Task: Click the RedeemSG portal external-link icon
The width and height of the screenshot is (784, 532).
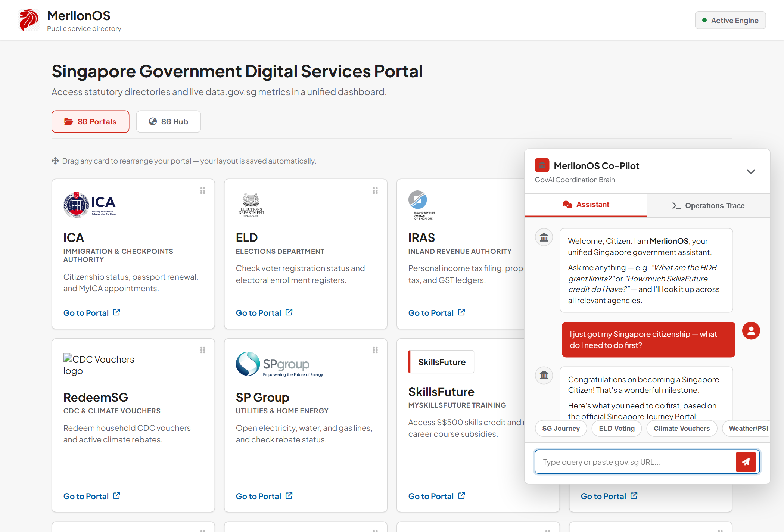Action: pyautogui.click(x=116, y=495)
